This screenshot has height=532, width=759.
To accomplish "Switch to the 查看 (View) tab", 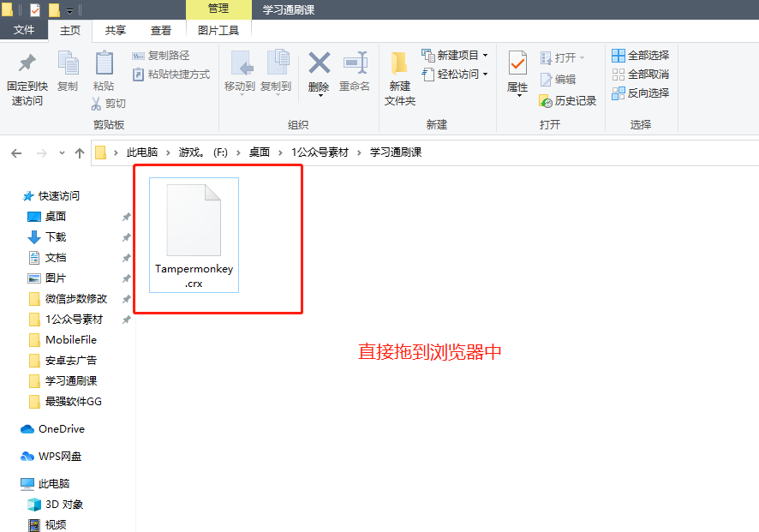I will click(x=161, y=31).
